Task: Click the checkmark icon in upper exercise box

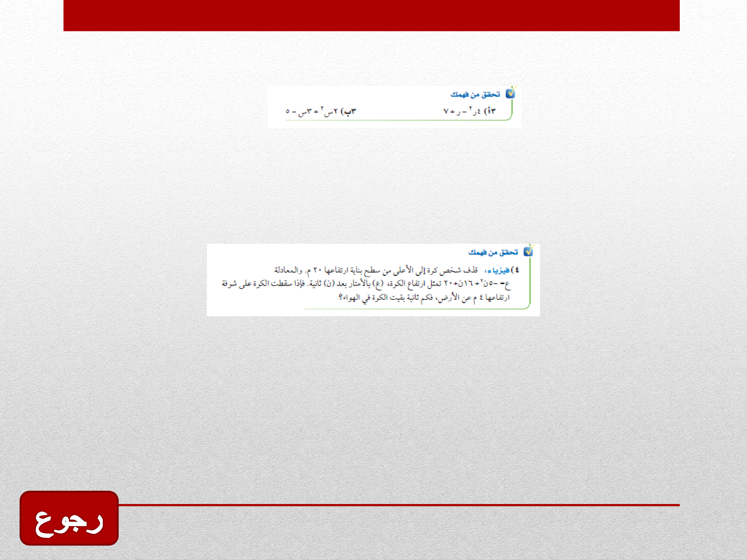Action: (x=511, y=93)
